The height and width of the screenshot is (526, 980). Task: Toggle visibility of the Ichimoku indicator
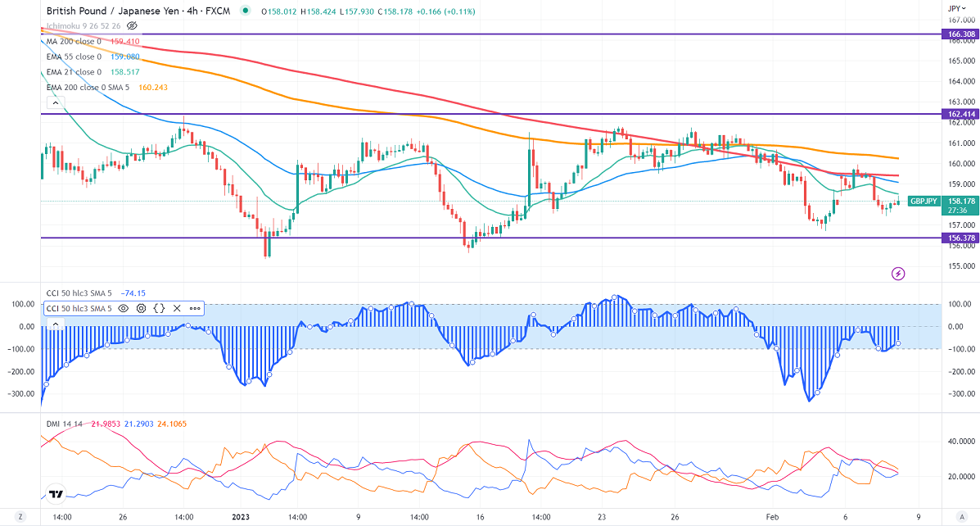coord(131,26)
